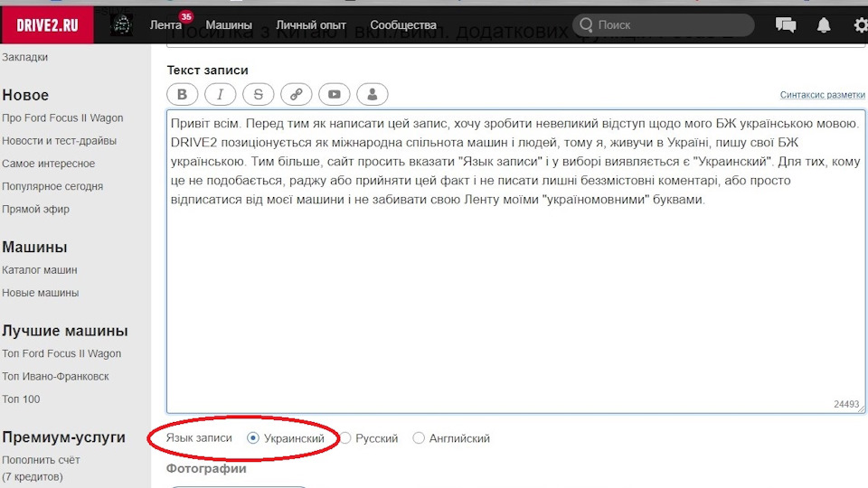The image size is (868, 488).
Task: Open Топ Ивано-Франковск link
Action: click(x=55, y=376)
